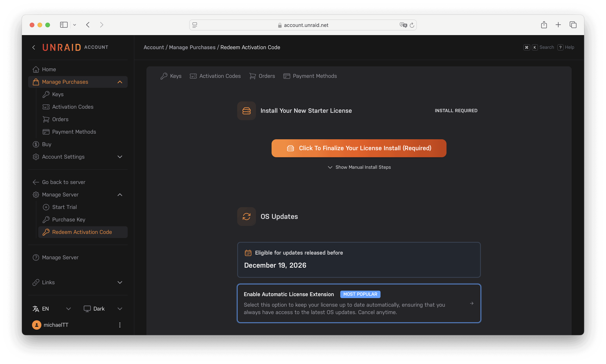The width and height of the screenshot is (606, 364).
Task: Open the michaelTT three-dot user menu
Action: point(120,325)
